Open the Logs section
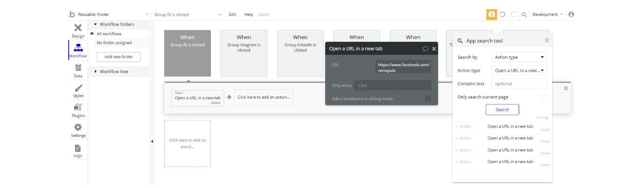The image size is (644, 188). pyautogui.click(x=78, y=150)
